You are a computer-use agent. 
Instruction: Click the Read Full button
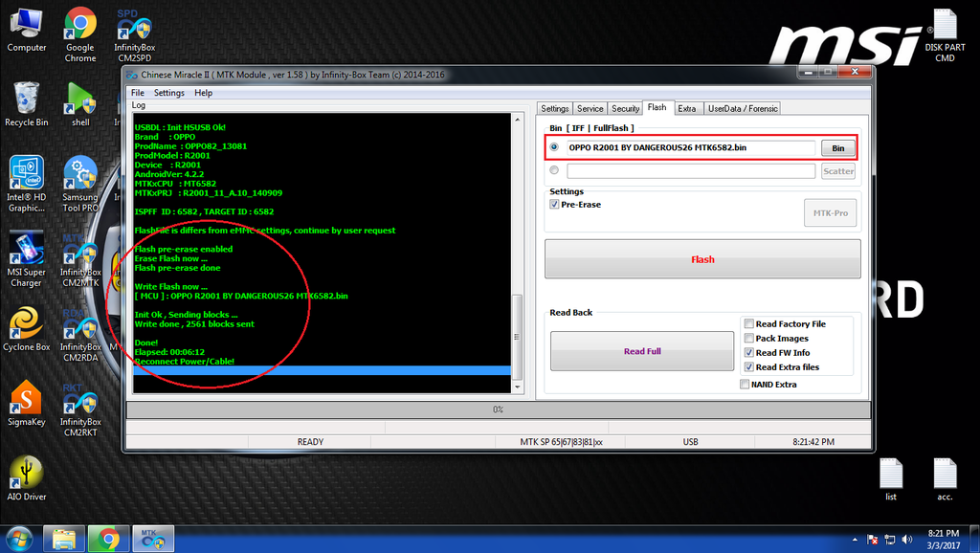[641, 351]
